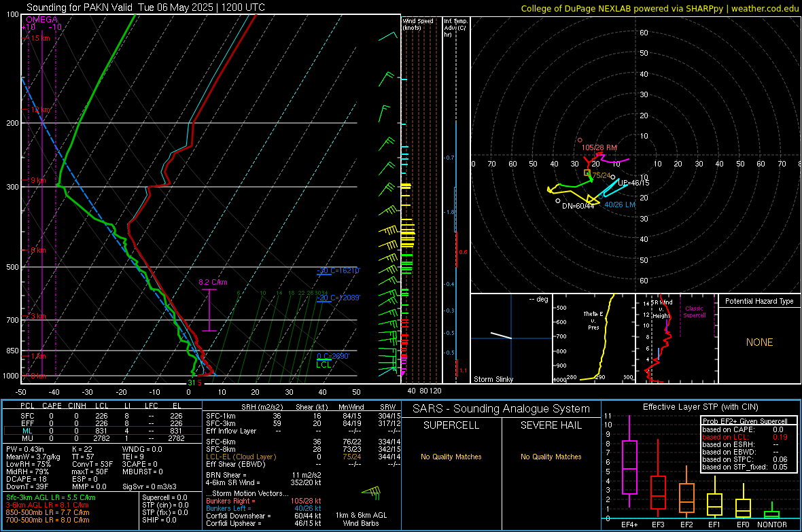Click the 3-6km AGL LR value

click(x=47, y=505)
